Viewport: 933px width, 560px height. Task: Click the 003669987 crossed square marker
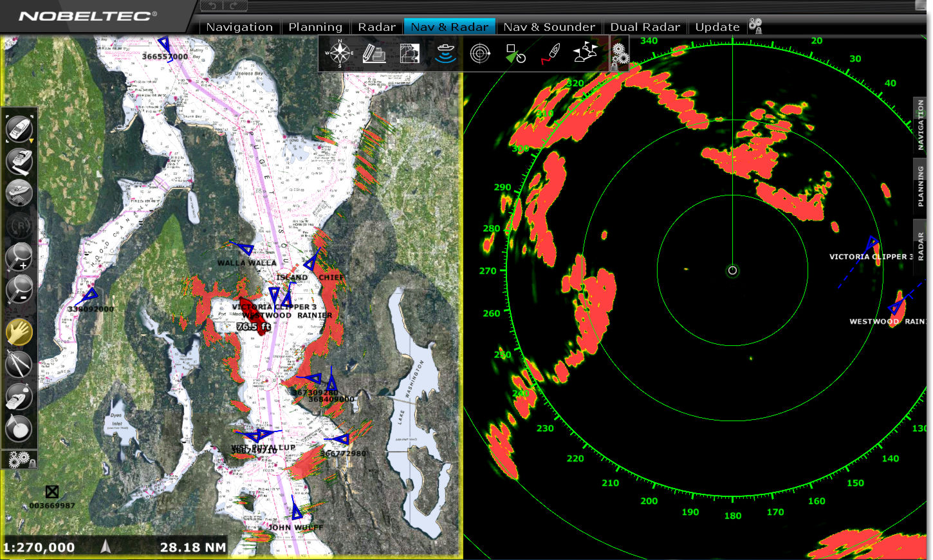[52, 492]
